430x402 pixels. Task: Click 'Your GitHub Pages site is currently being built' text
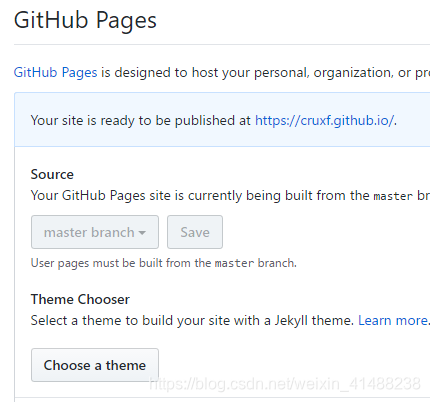pyautogui.click(x=230, y=196)
